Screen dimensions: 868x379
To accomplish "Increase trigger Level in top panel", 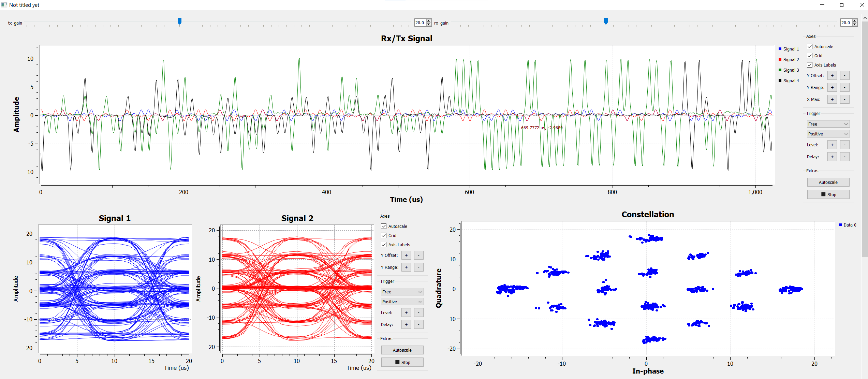I will coord(832,145).
